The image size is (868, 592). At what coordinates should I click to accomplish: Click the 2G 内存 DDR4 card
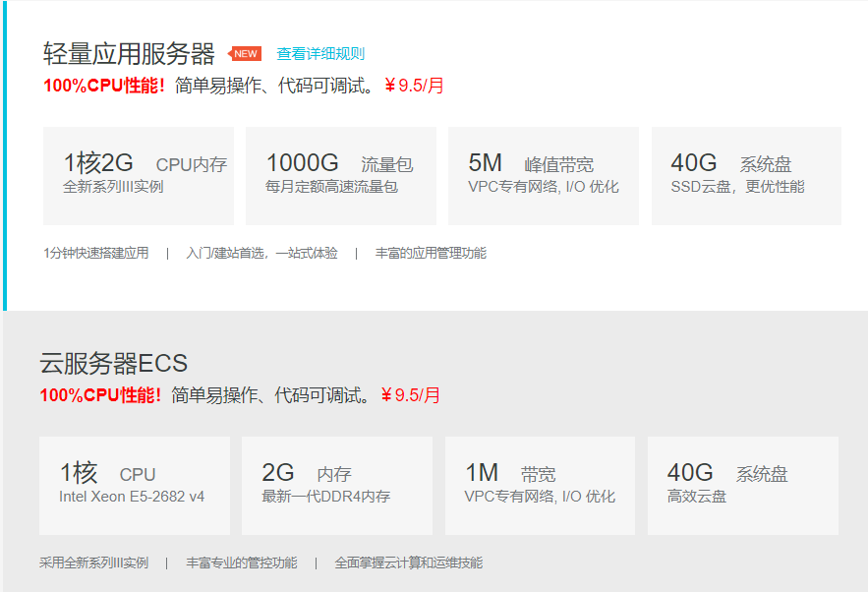(337, 486)
